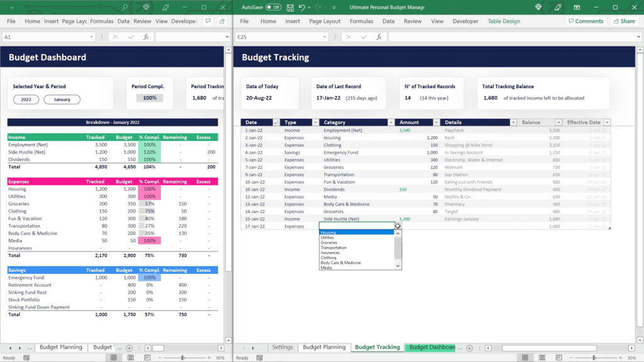Click the Save icon in the title bar
Image resolution: width=644 pixels, height=362 pixels.
(x=290, y=8)
